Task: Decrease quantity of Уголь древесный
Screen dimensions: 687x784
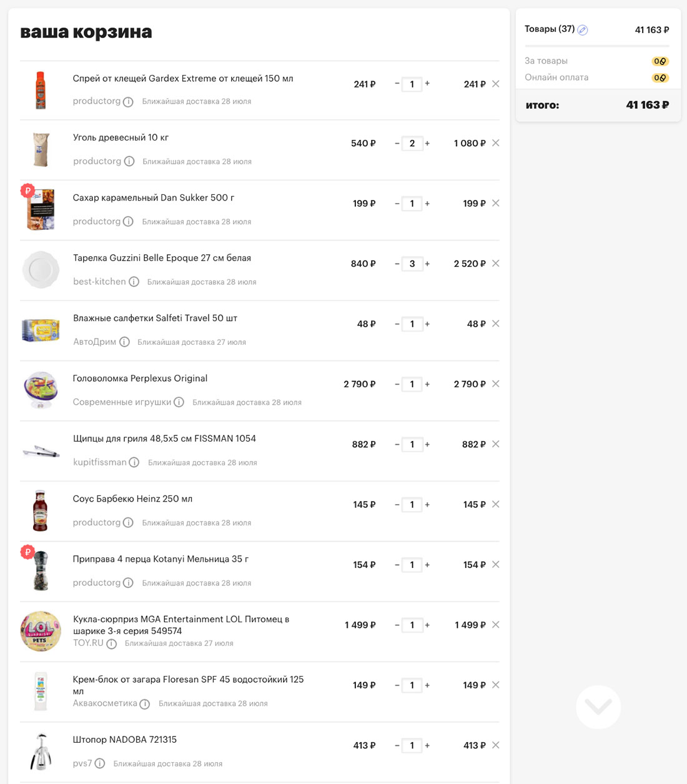Action: (397, 143)
